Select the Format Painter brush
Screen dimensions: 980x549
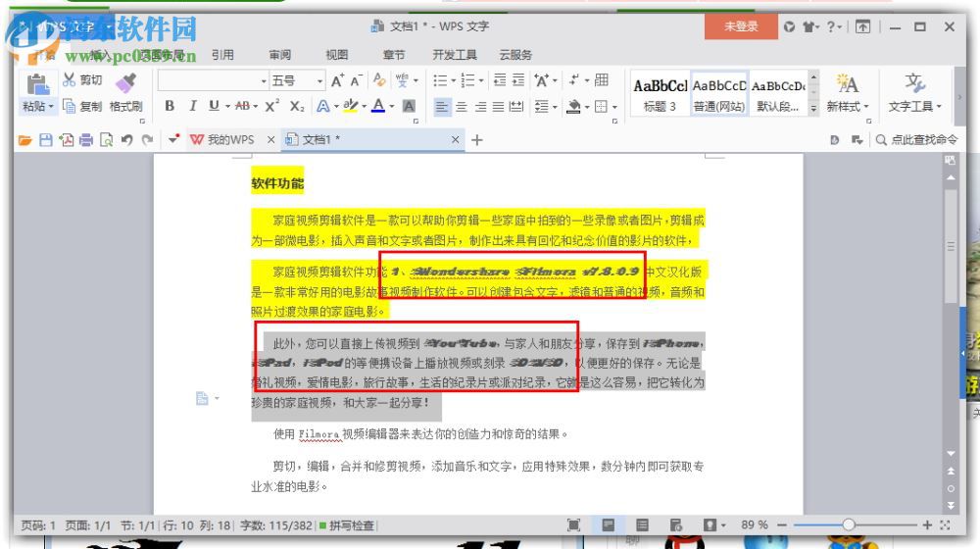125,82
